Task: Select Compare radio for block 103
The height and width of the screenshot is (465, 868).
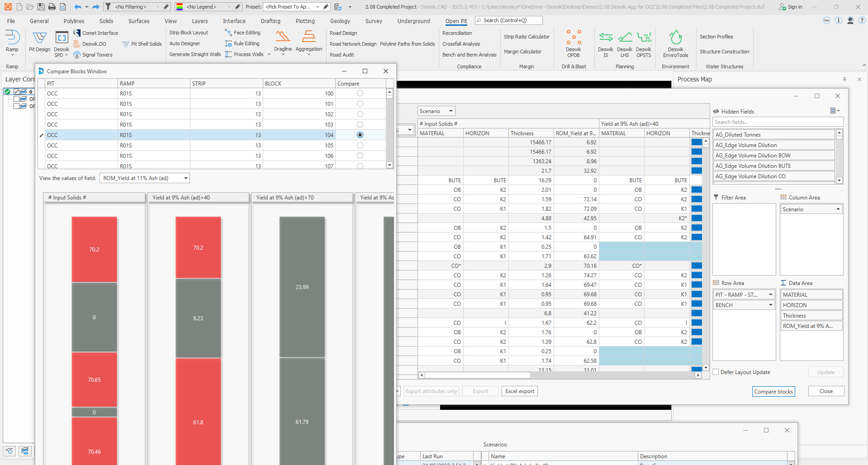Action: coord(360,124)
